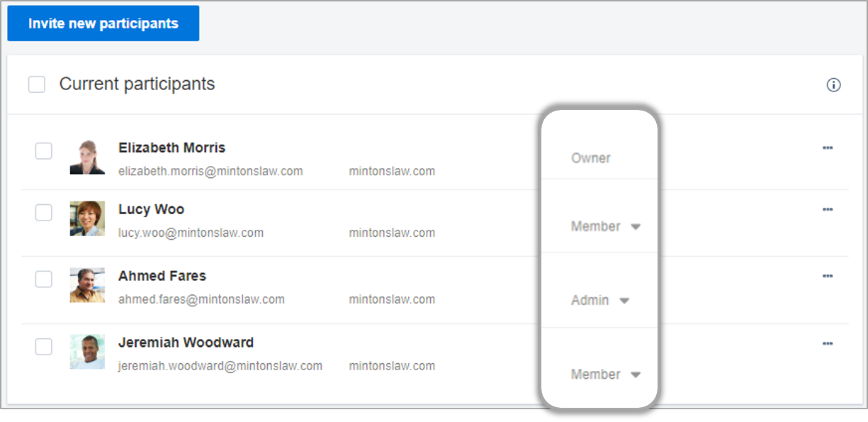Click Ahmed Fares's avatar picture
This screenshot has height=422, width=868.
tap(87, 285)
